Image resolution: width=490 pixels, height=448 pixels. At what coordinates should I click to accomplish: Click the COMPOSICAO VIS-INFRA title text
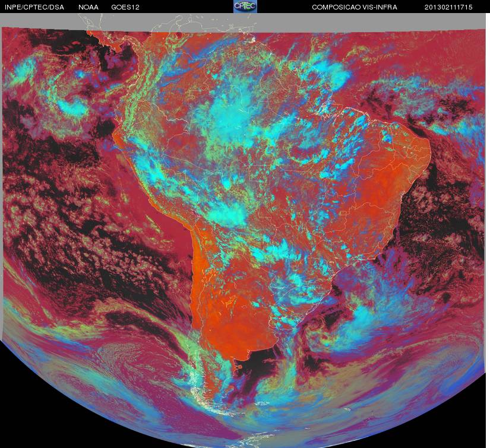[x=355, y=7]
